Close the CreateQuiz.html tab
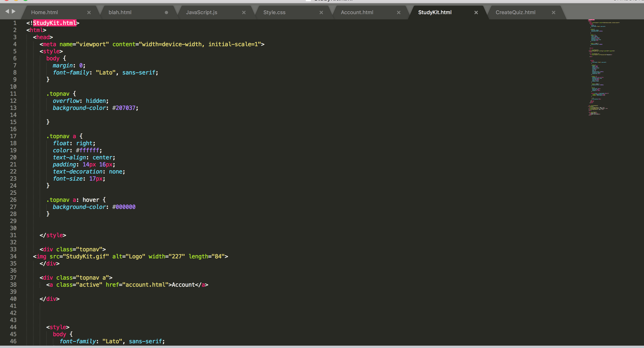 click(554, 12)
